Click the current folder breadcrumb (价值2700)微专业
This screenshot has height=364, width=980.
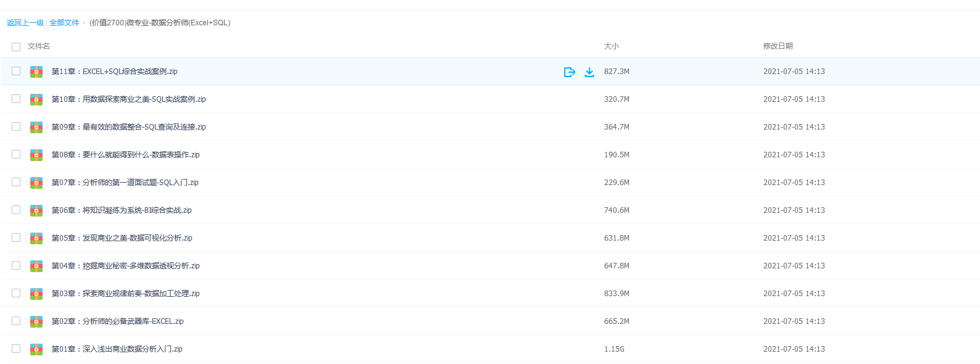coord(160,23)
